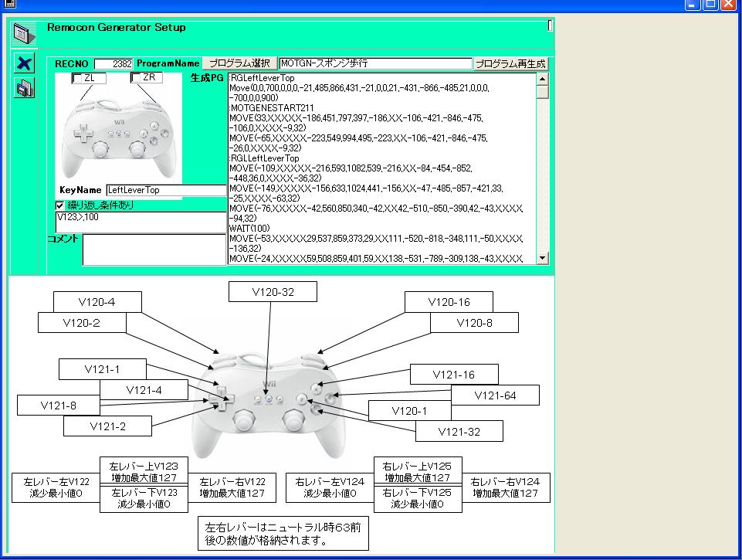Viewport: 742px width, 560px height.
Task: Enable the ZR checkbox
Action: pyautogui.click(x=136, y=77)
